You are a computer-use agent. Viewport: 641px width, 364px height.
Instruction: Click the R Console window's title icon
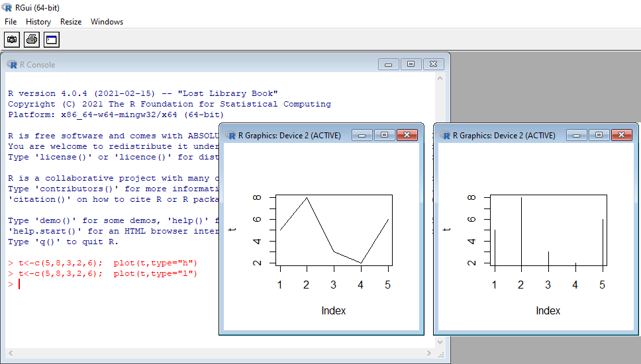pyautogui.click(x=12, y=64)
